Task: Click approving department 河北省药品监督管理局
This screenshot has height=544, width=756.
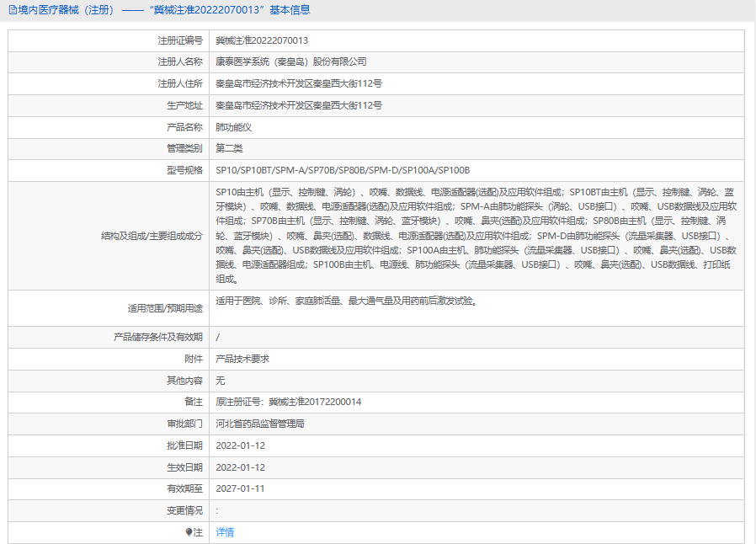Action: [x=259, y=424]
